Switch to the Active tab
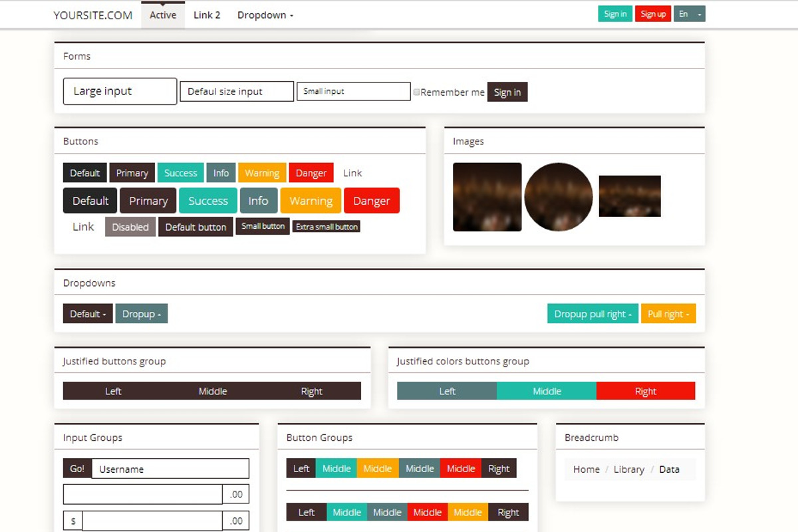The width and height of the screenshot is (798, 532). tap(162, 15)
